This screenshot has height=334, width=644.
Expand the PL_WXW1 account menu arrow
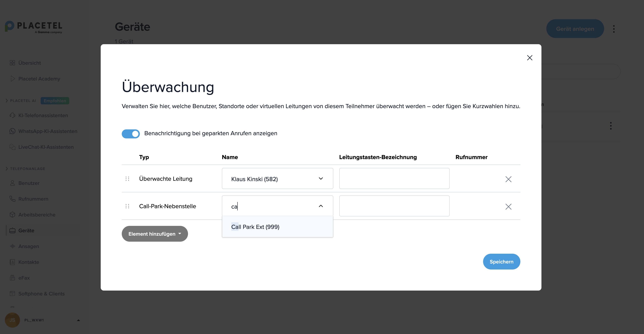point(78,320)
